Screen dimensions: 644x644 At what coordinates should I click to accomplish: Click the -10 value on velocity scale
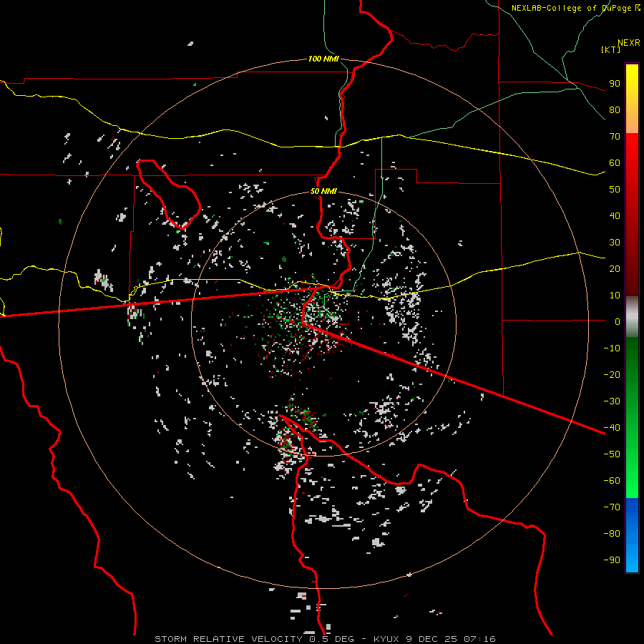click(612, 348)
